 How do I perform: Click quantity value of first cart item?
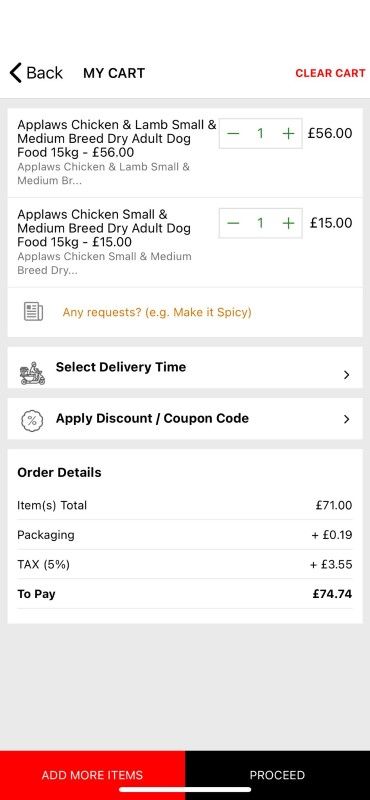(x=260, y=134)
